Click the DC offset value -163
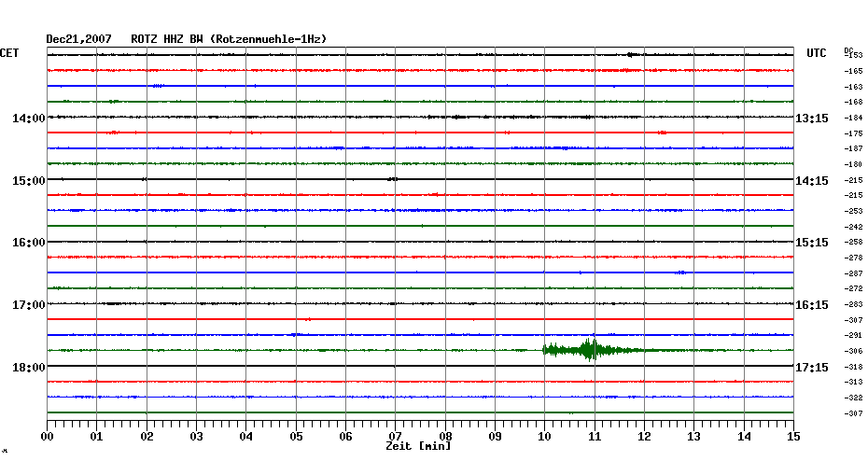 click(x=854, y=87)
